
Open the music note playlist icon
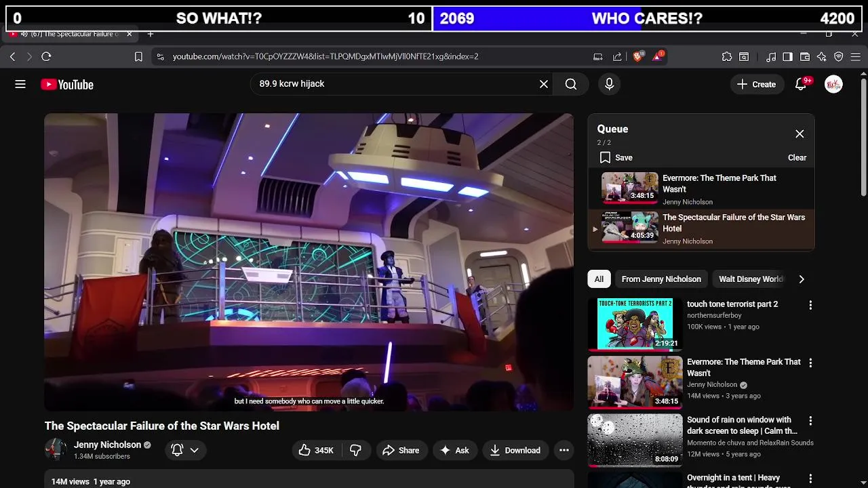(771, 57)
